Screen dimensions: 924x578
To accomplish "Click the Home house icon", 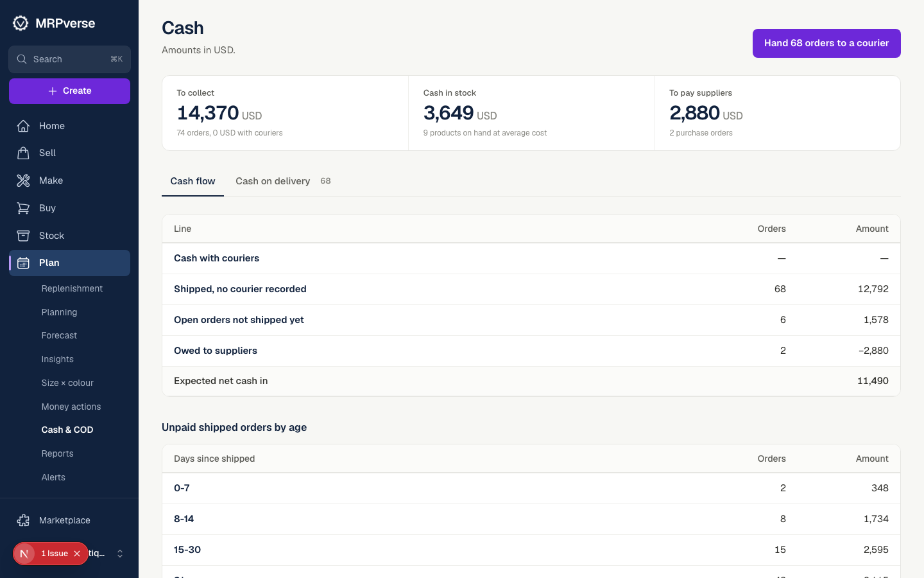I will point(23,126).
